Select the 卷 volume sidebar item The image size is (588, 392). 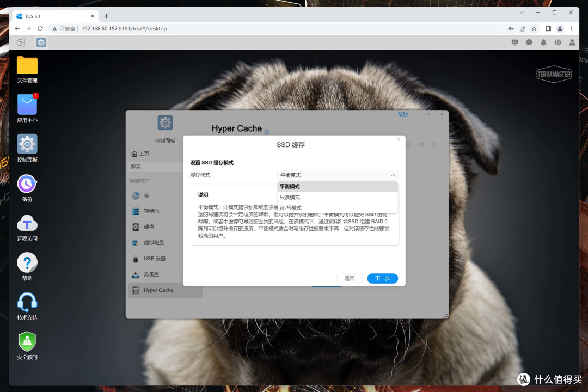click(156, 195)
